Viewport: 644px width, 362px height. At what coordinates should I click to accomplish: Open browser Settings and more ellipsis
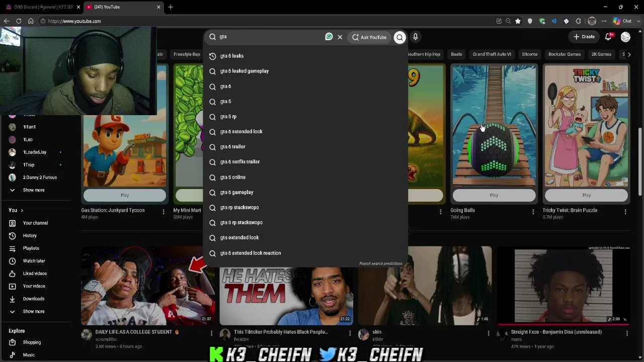604,21
